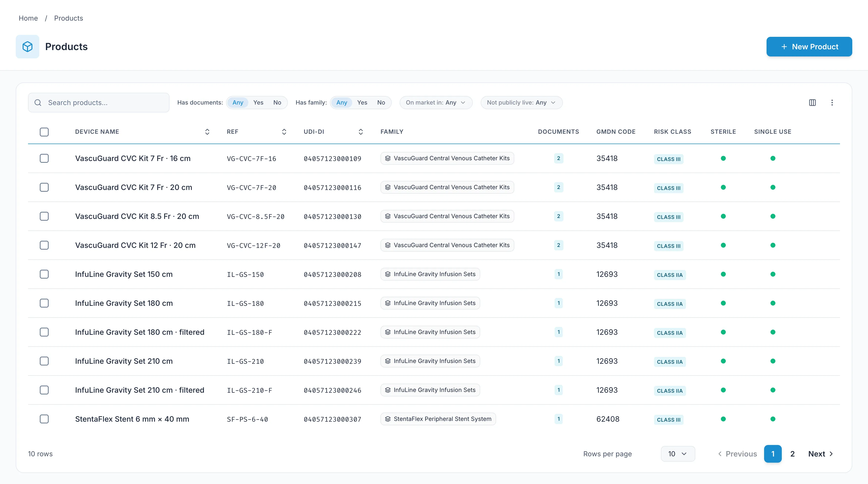Open Rows per page selector

pyautogui.click(x=678, y=454)
